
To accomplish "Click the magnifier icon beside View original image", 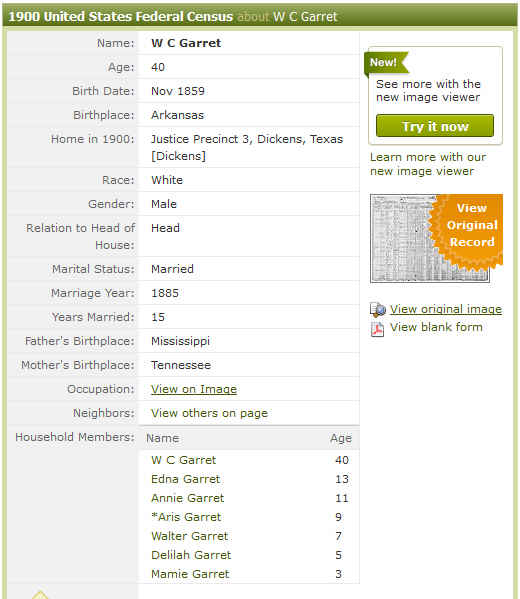I will point(377,309).
